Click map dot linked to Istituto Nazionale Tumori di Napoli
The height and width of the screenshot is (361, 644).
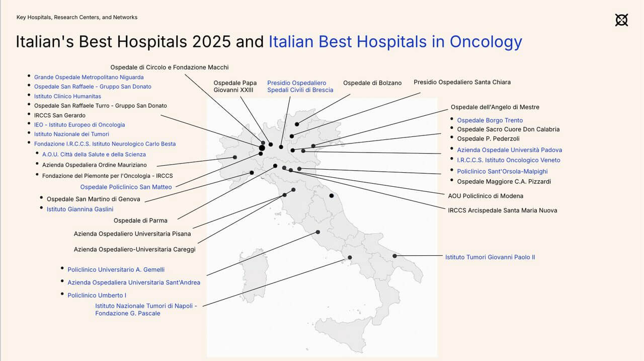pyautogui.click(x=350, y=258)
